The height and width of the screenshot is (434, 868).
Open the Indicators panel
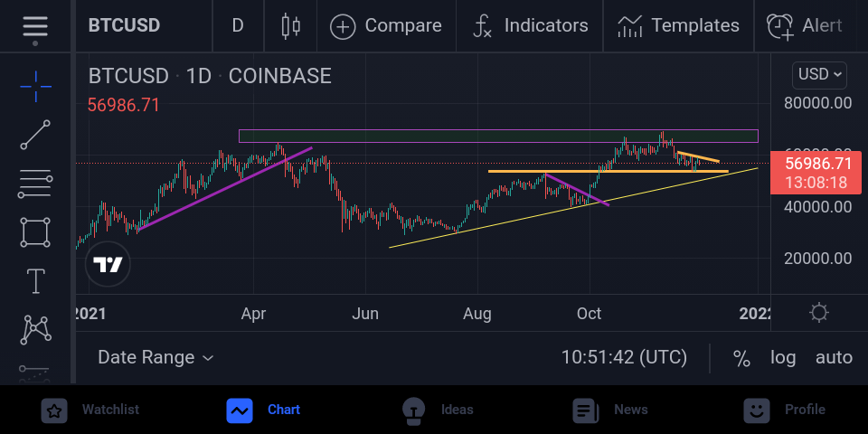(x=530, y=25)
